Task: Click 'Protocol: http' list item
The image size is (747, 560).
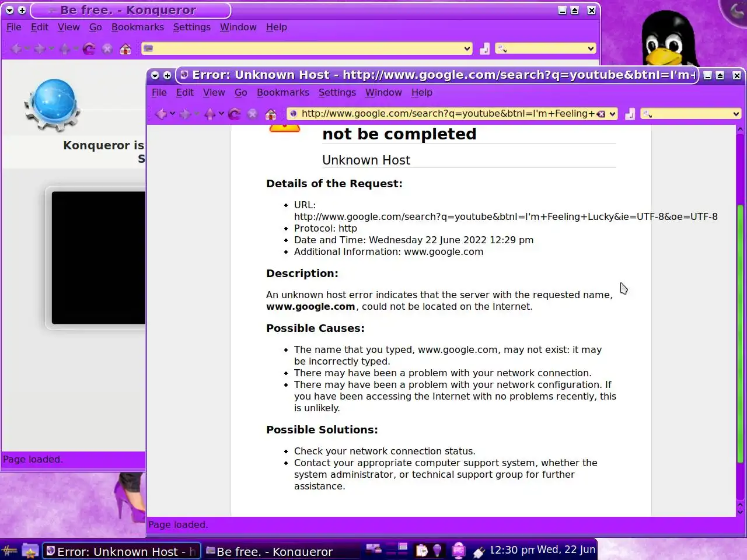Action: [x=326, y=228]
